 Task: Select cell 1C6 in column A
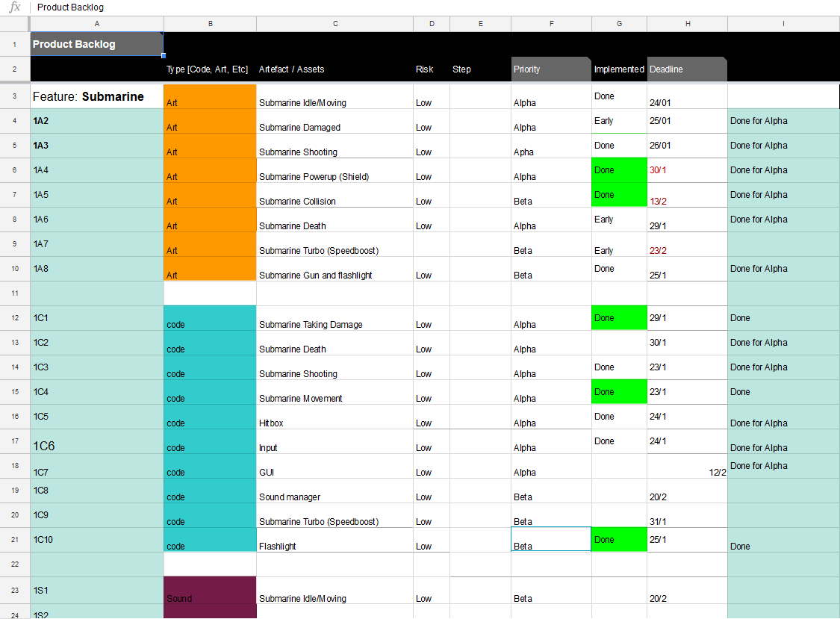(x=96, y=444)
